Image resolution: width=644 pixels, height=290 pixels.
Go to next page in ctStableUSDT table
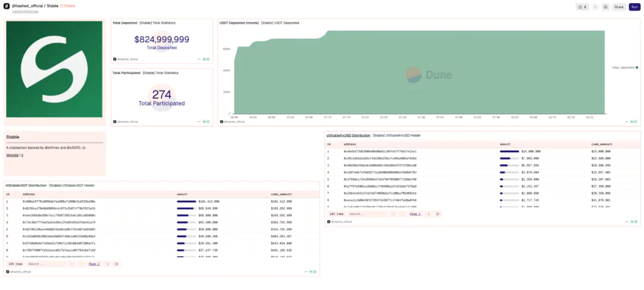[x=108, y=264]
